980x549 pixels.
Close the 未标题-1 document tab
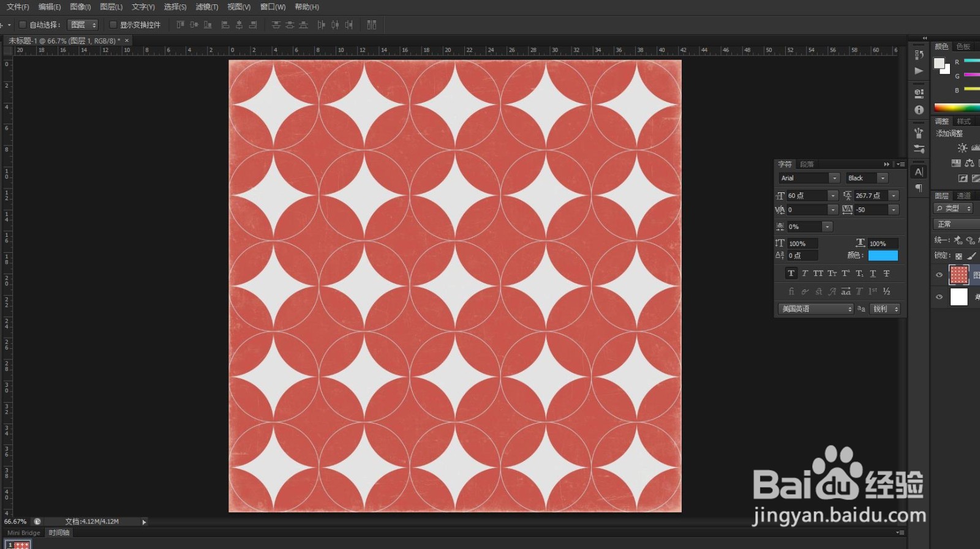(127, 40)
